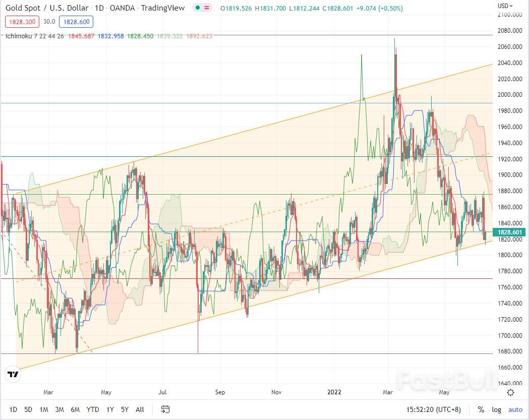Click the sell price button 1828.300
The width and height of the screenshot is (529, 420).
click(x=22, y=22)
